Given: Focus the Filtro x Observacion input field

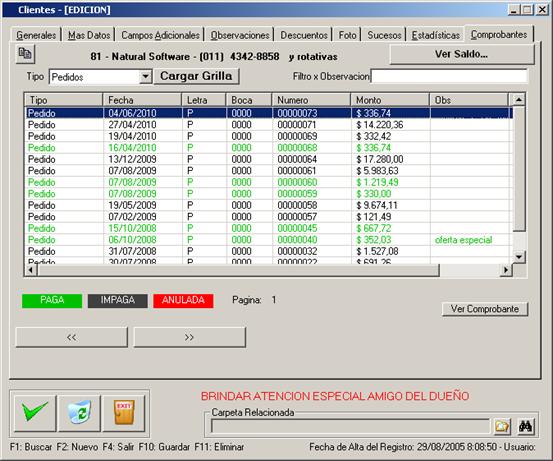Looking at the screenshot, I should (449, 76).
